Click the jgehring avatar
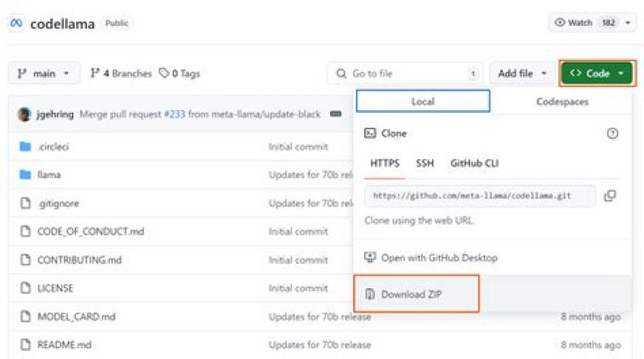 click(x=24, y=114)
